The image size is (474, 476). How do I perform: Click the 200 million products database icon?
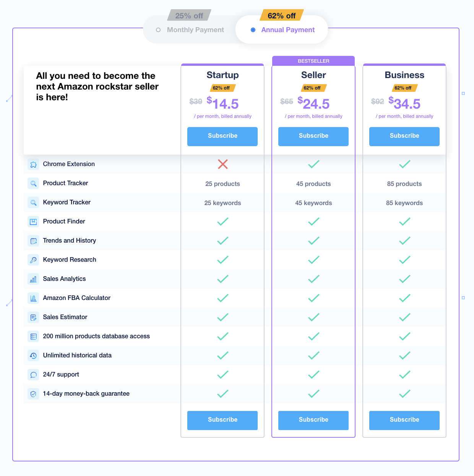tap(33, 336)
